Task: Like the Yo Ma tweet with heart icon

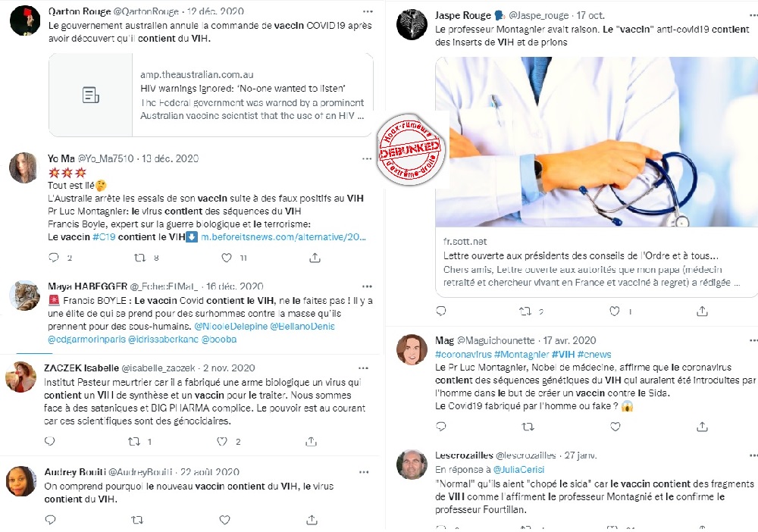Action: coord(226,258)
